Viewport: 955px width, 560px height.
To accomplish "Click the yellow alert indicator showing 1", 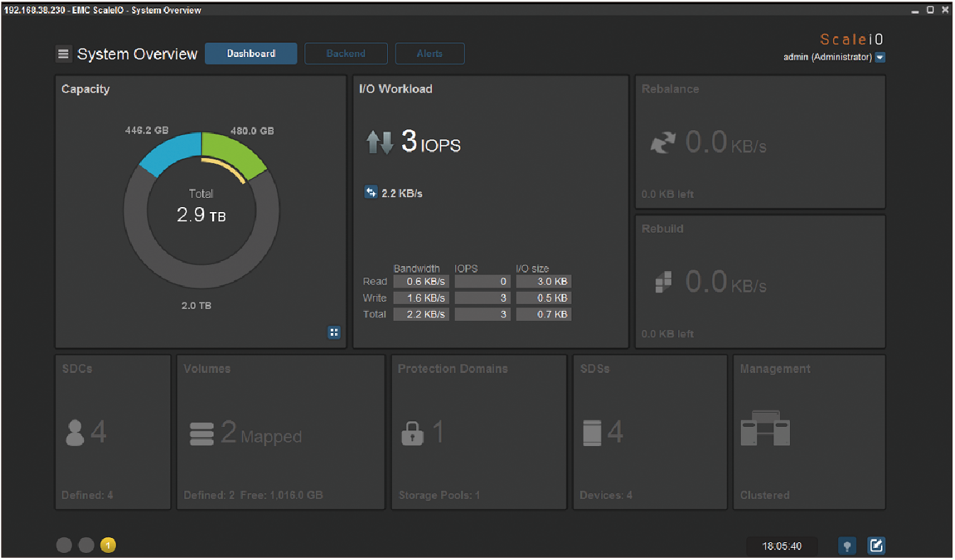I will (108, 545).
